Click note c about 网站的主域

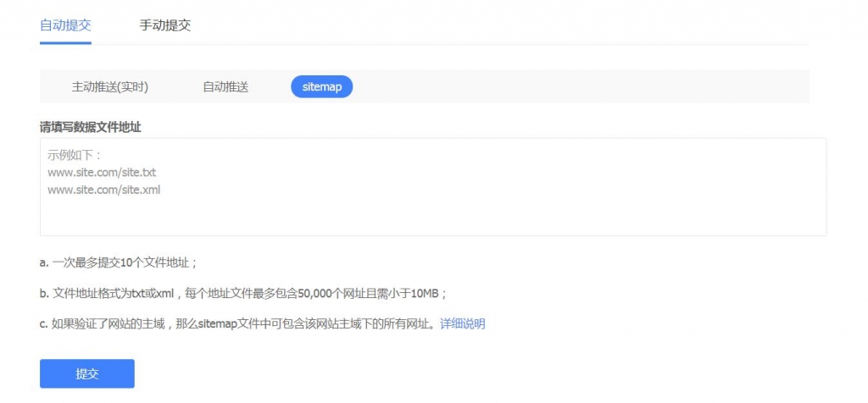[x=239, y=324]
